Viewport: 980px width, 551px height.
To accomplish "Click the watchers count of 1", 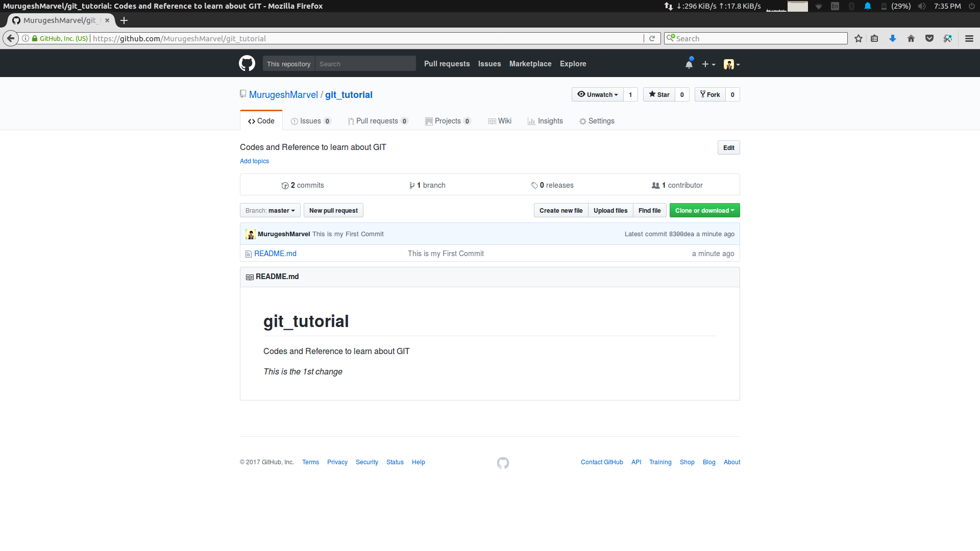I will 630,94.
